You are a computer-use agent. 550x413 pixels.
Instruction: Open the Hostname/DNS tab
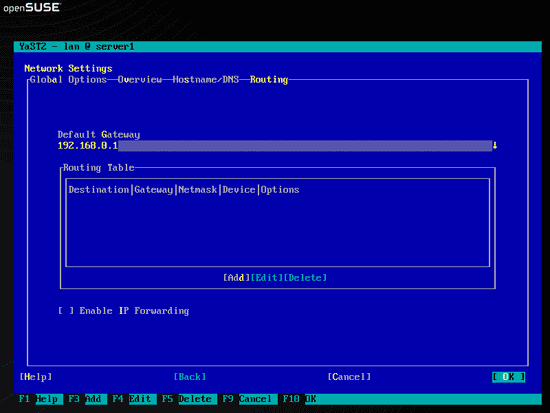pyautogui.click(x=206, y=80)
